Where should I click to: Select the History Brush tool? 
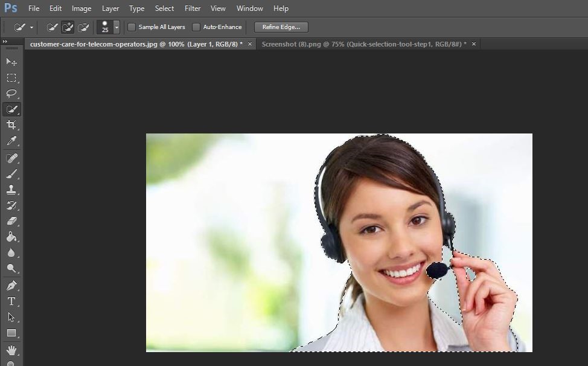click(x=11, y=205)
